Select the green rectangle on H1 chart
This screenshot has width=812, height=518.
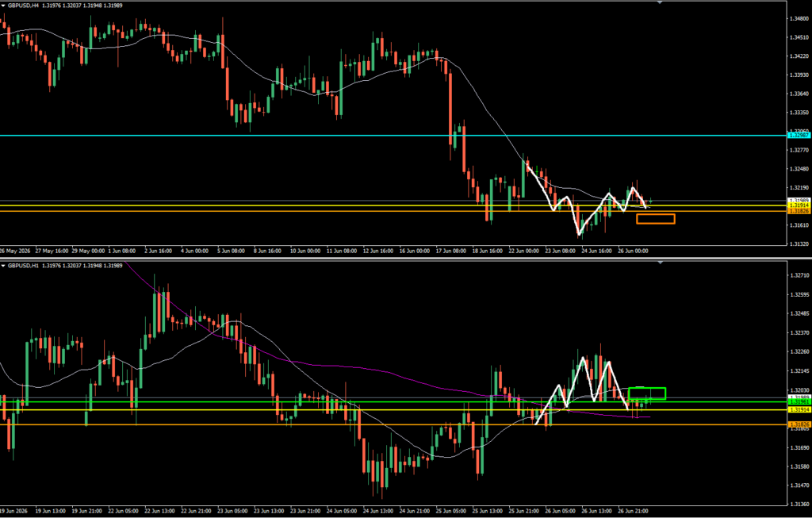pos(647,393)
